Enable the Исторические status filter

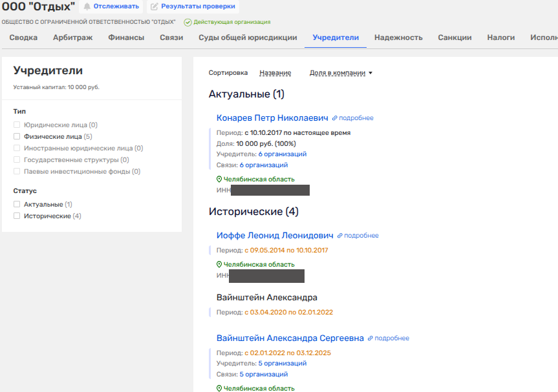click(17, 216)
